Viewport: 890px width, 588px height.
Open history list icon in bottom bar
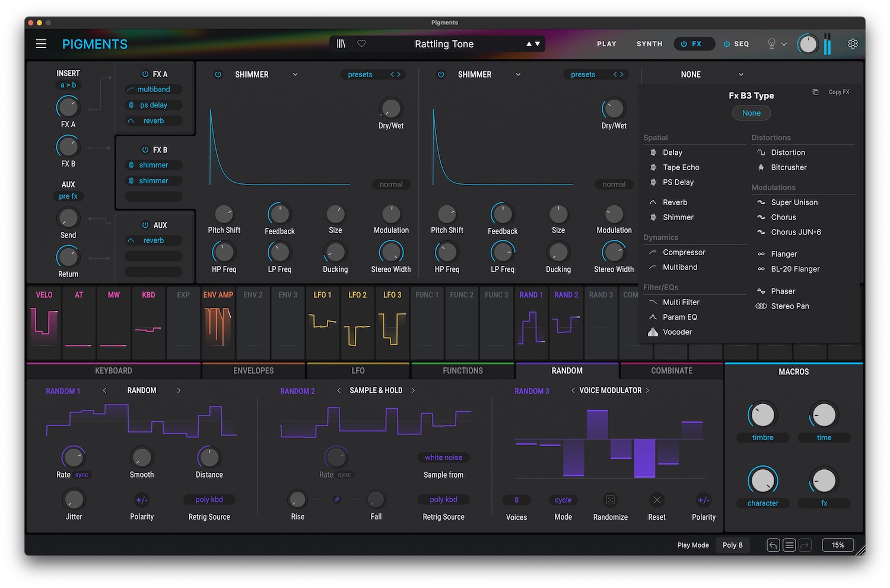[x=789, y=545]
